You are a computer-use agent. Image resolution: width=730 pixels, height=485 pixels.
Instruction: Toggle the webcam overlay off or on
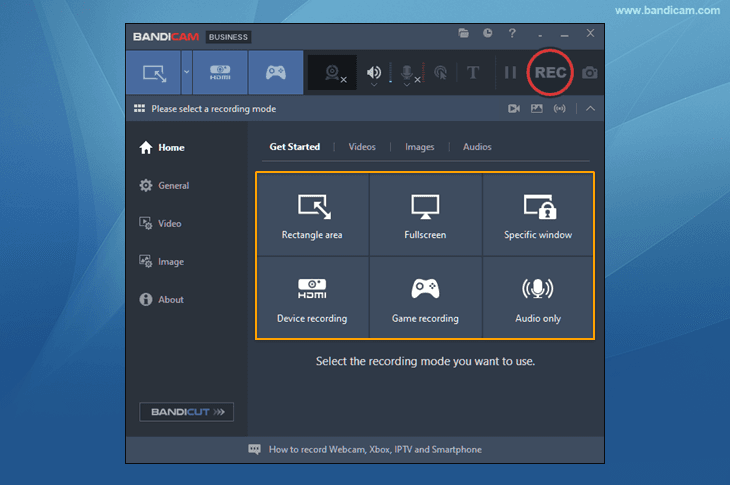pyautogui.click(x=335, y=73)
